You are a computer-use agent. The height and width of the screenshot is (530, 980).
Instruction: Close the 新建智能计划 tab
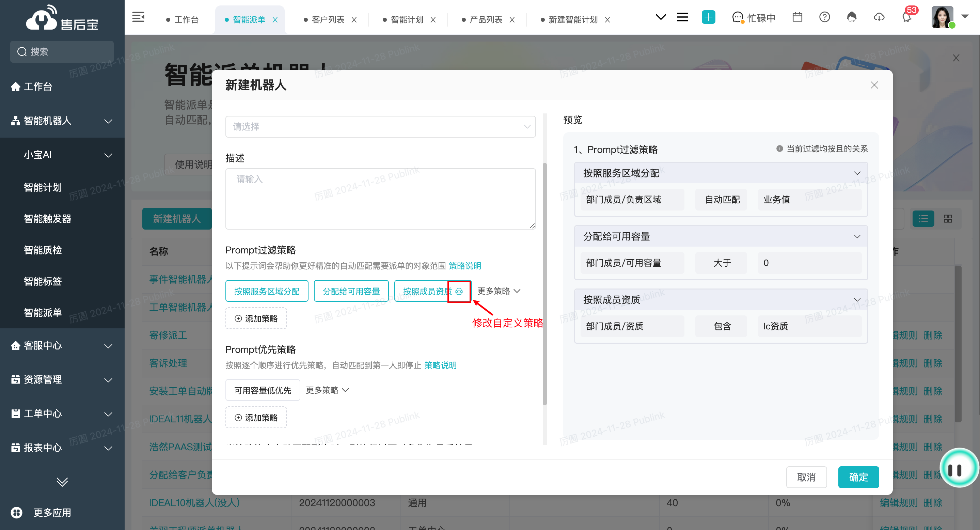[x=607, y=20]
